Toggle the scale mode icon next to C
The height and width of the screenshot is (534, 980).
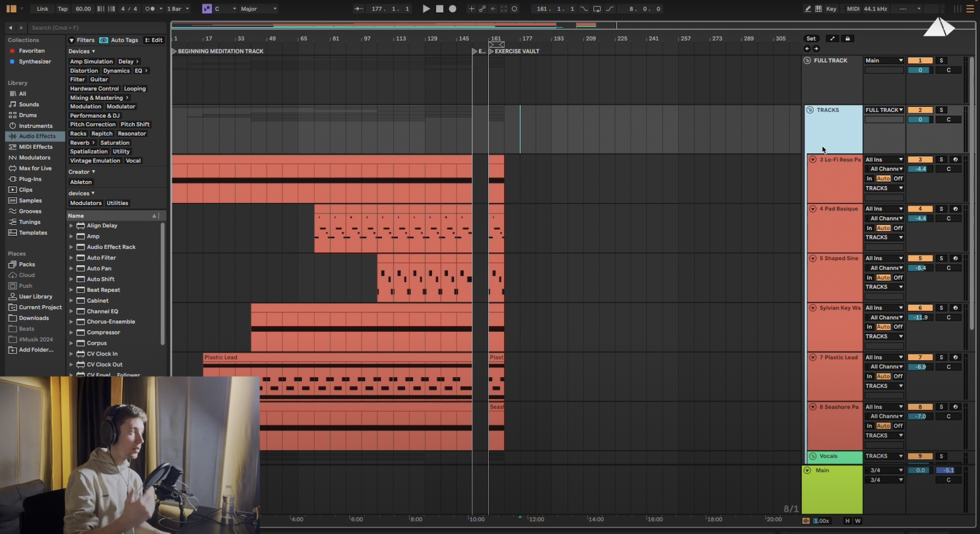(207, 9)
